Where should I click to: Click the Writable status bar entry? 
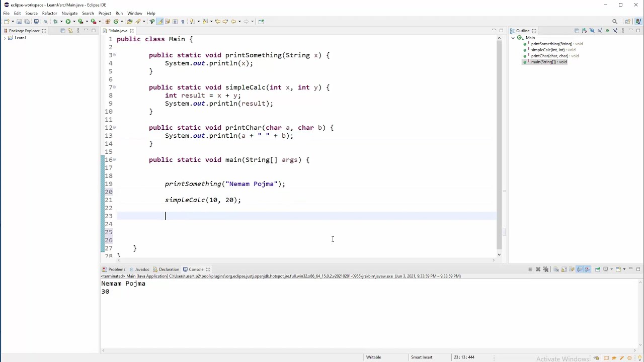point(374,357)
